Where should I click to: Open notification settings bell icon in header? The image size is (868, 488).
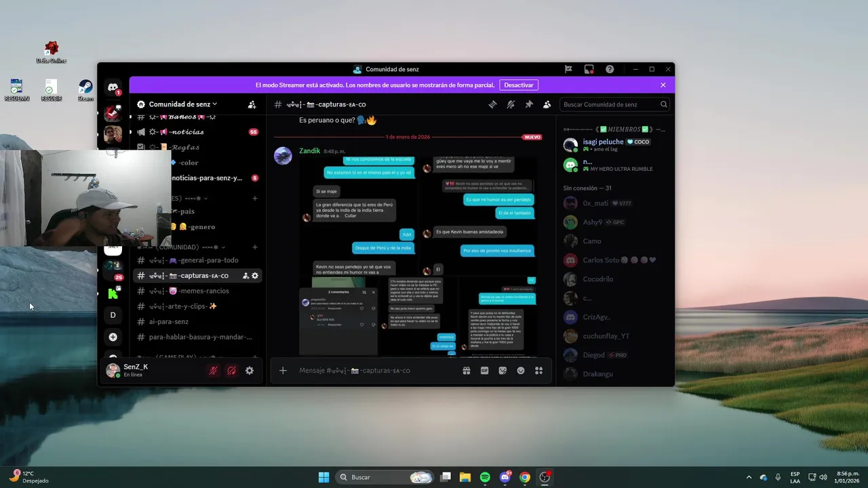(511, 104)
